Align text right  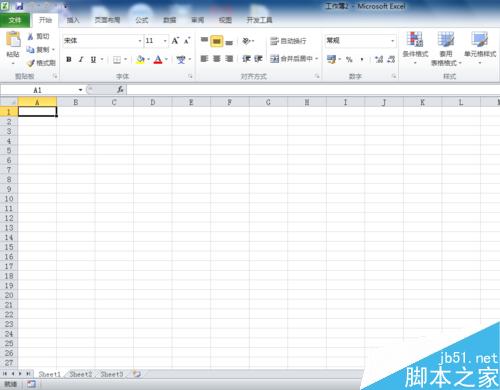click(x=229, y=59)
